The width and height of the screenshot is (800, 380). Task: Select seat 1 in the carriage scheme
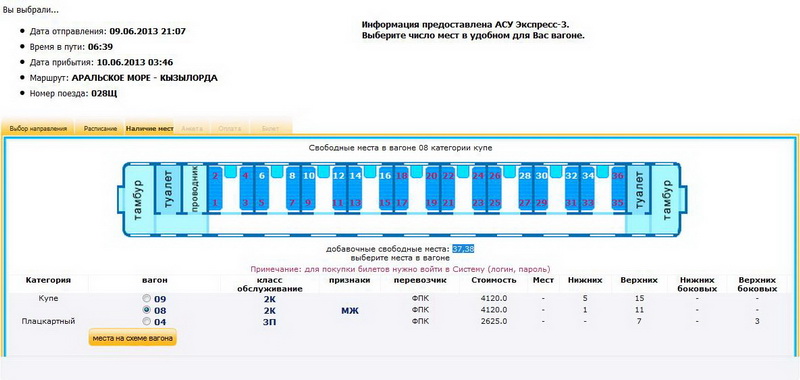click(x=215, y=203)
